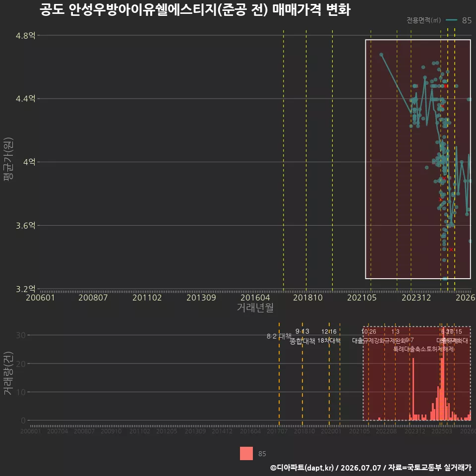Click the chart title 공도 안성우방아이유쉘에스티지 매매가격 변화
This screenshot has height=476, width=476.
point(195,9)
